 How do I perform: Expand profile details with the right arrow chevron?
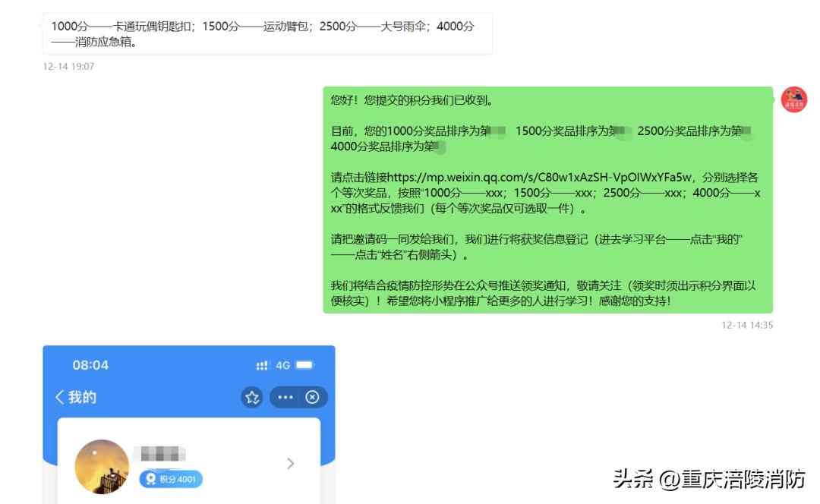(289, 463)
